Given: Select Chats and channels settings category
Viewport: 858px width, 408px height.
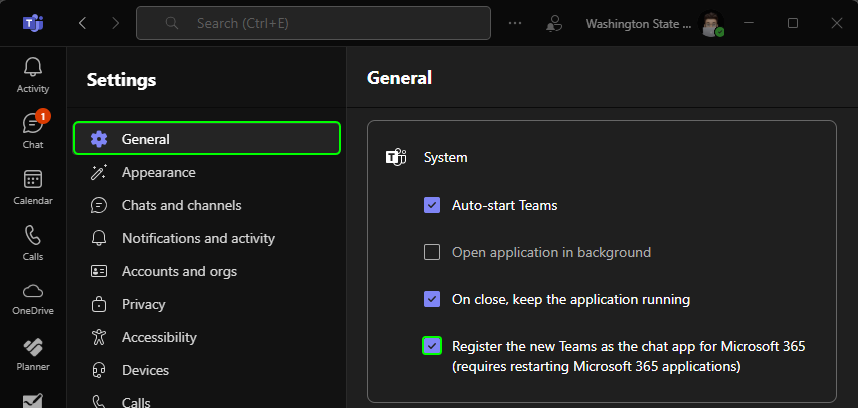Looking at the screenshot, I should (207, 206).
